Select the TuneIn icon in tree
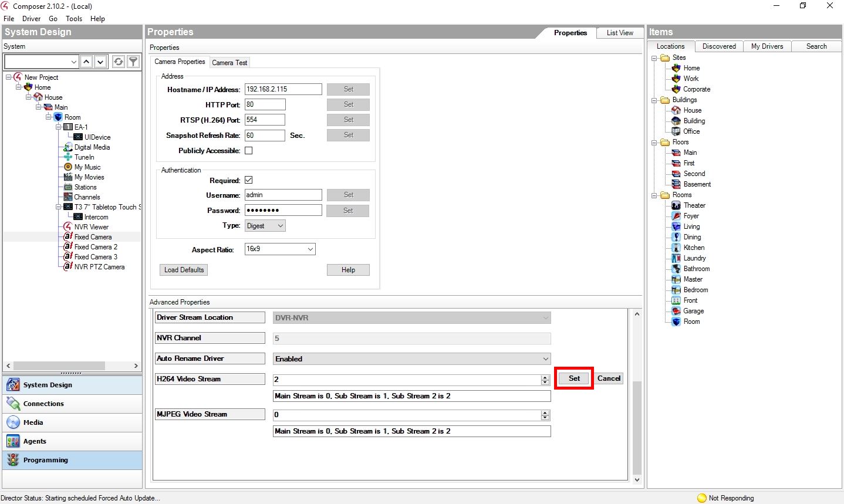This screenshot has width=844, height=504. 68,157
